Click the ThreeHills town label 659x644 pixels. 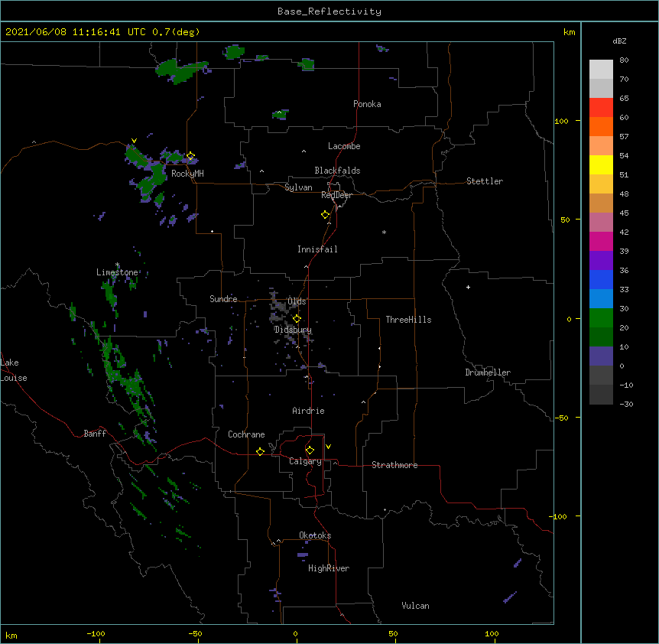pyautogui.click(x=408, y=320)
